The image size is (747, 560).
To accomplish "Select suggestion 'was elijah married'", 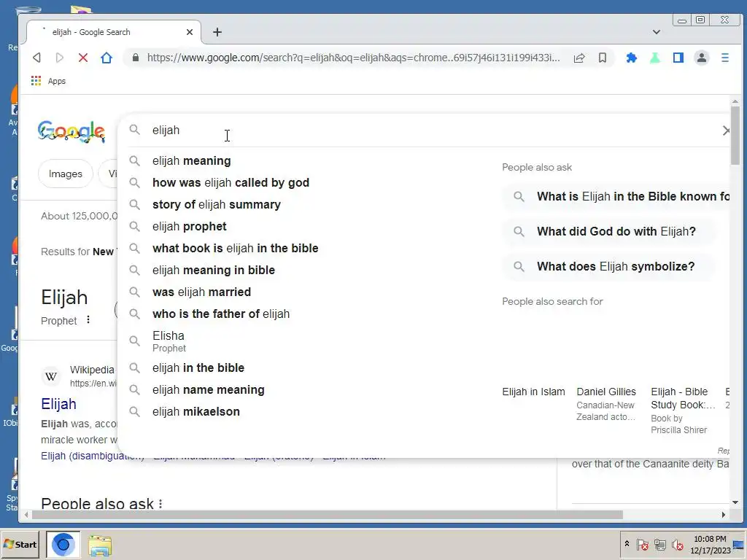I will (201, 292).
